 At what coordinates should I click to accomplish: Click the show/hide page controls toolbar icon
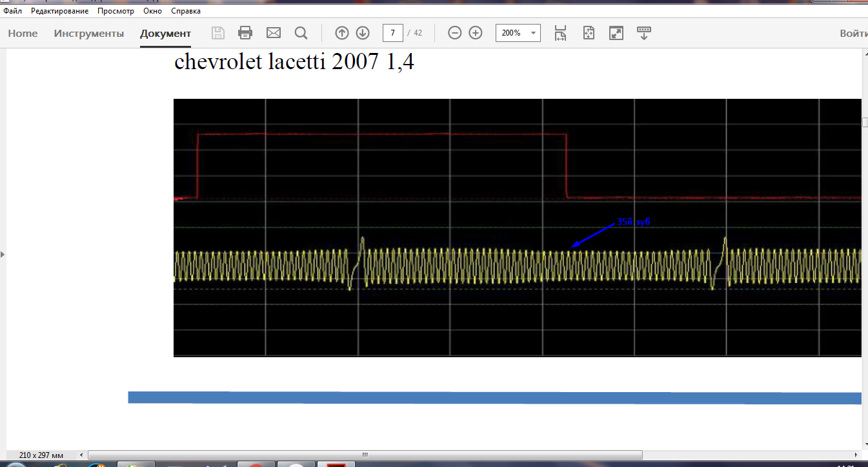point(644,33)
